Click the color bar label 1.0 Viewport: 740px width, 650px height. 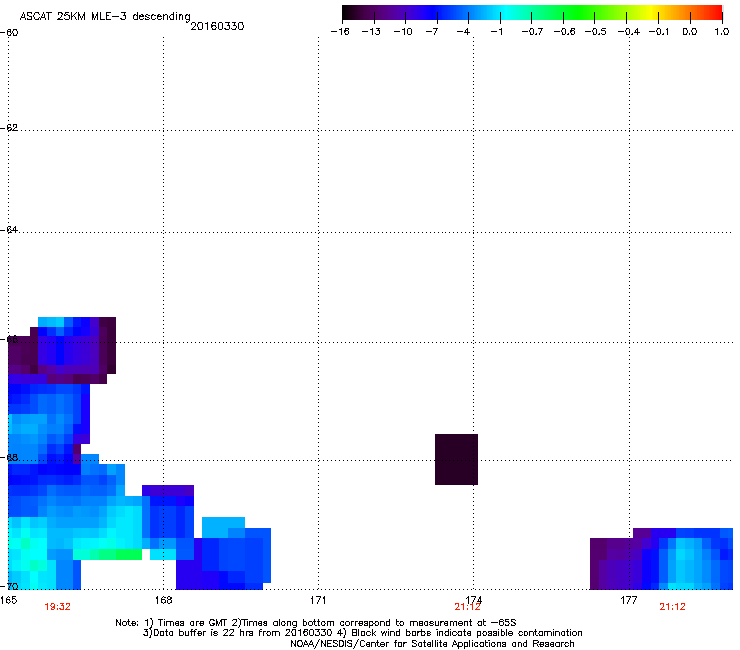[722, 32]
